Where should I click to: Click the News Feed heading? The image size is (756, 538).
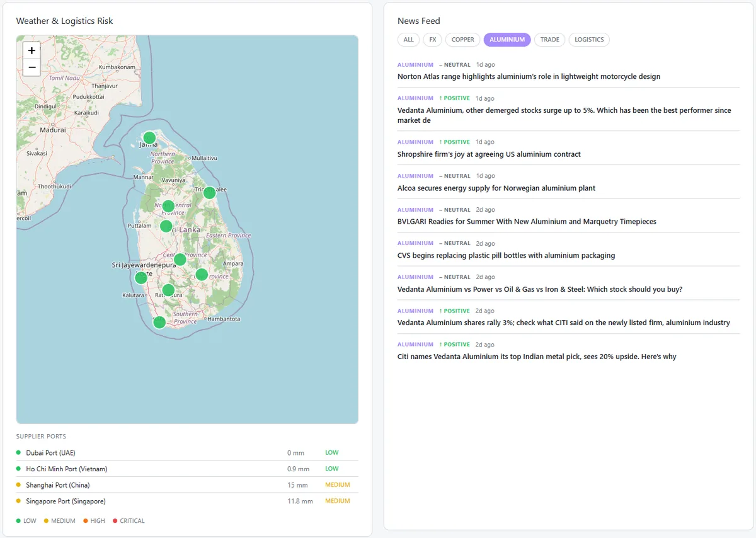419,21
